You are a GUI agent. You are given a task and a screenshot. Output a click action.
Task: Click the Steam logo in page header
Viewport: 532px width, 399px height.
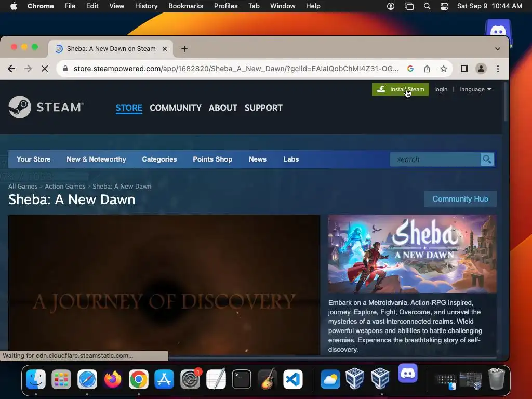pyautogui.click(x=46, y=107)
